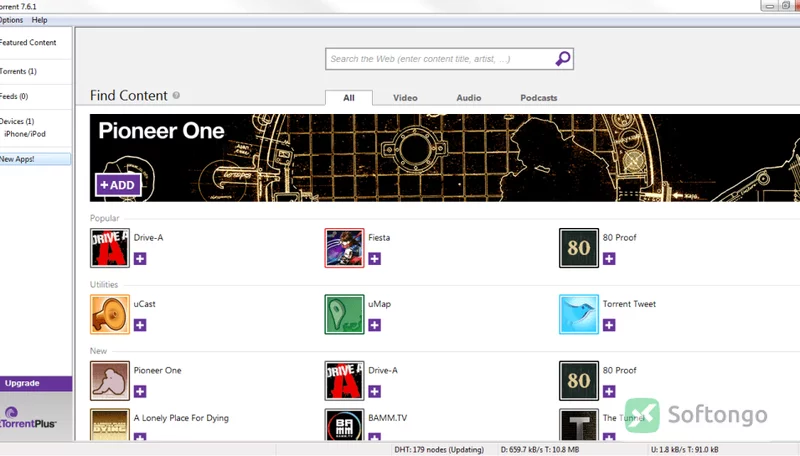The width and height of the screenshot is (800, 456).
Task: Click the uCast app name
Action: [144, 304]
